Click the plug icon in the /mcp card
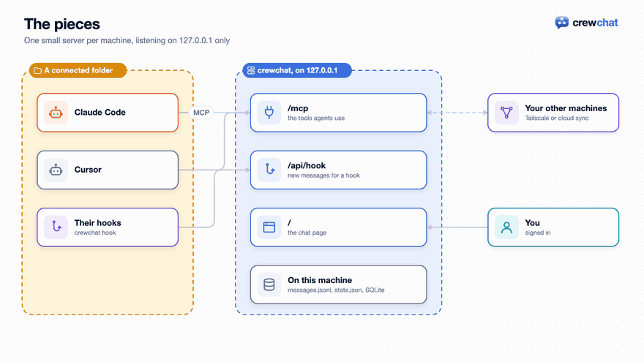 coord(269,113)
